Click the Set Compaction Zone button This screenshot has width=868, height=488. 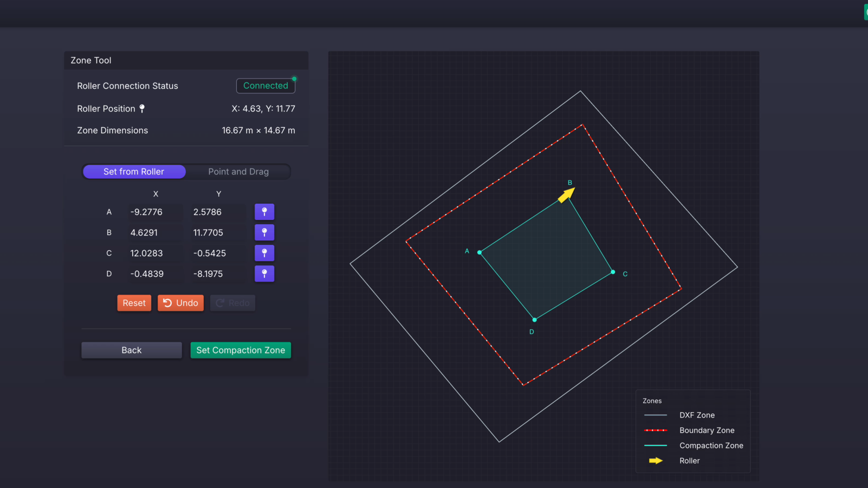click(241, 350)
